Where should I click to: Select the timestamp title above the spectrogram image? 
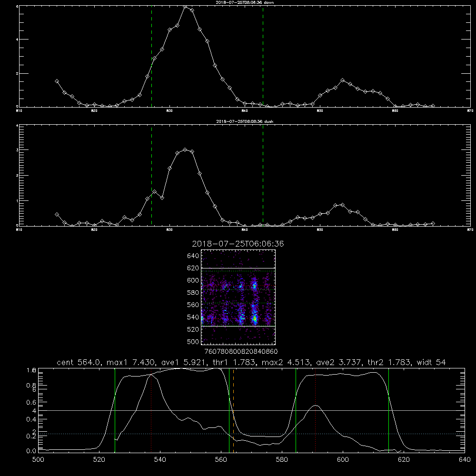(238, 244)
